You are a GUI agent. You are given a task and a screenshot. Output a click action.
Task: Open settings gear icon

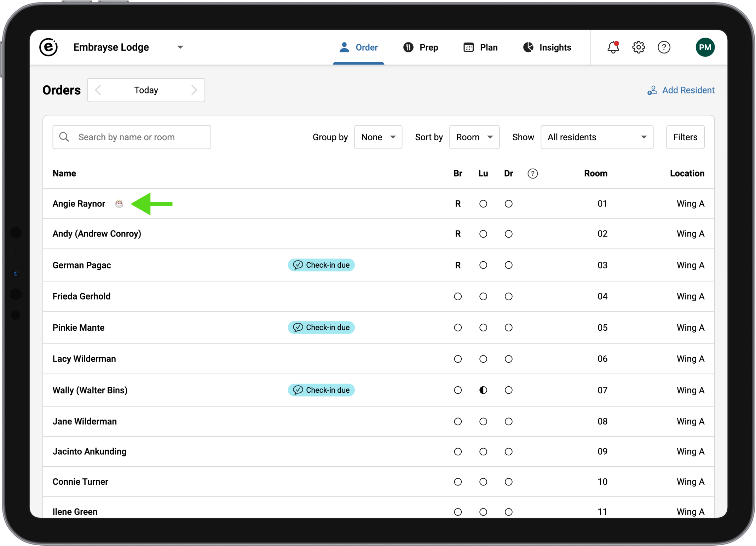click(x=638, y=47)
